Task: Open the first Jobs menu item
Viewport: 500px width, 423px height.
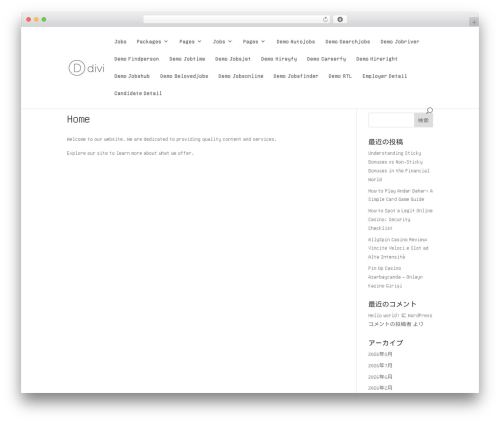Action: (x=120, y=42)
